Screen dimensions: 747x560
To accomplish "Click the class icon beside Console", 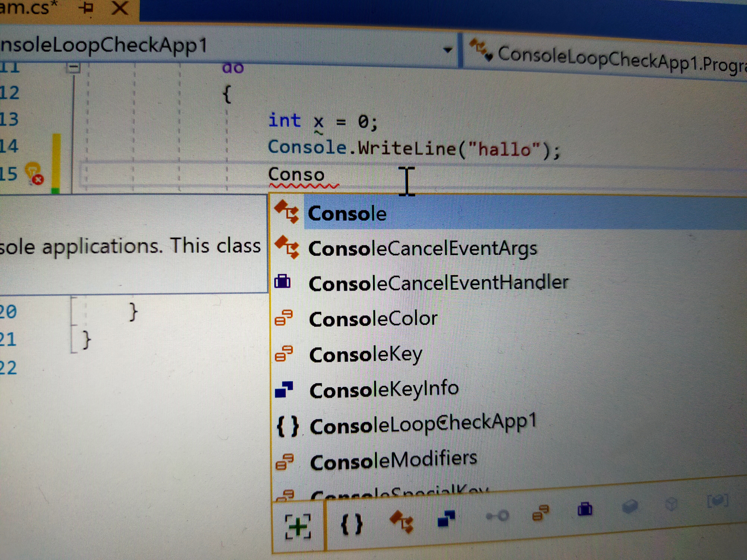I will (287, 212).
